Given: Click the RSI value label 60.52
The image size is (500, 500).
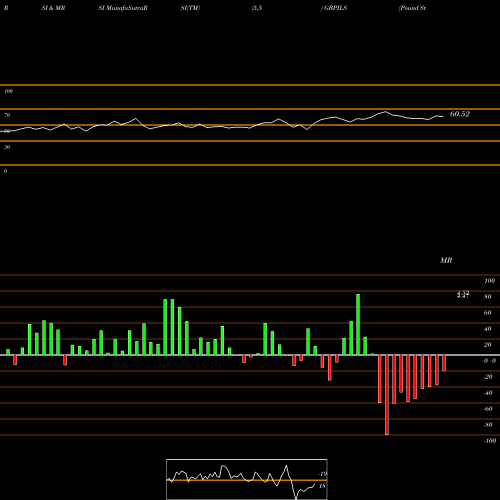Looking at the screenshot, I should [x=460, y=114].
